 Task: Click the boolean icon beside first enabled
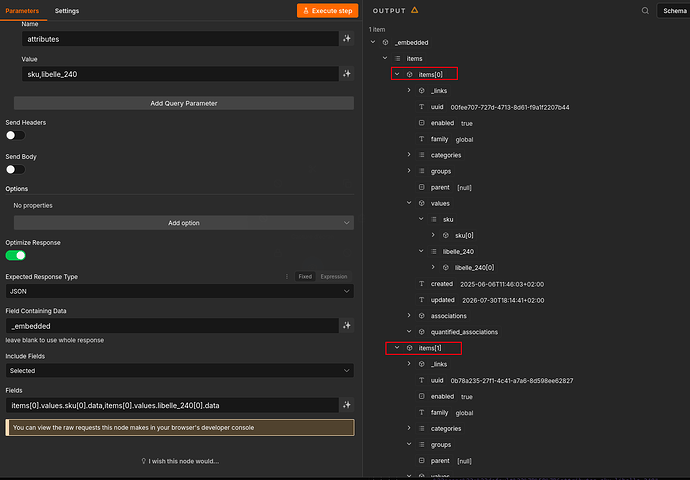point(422,123)
